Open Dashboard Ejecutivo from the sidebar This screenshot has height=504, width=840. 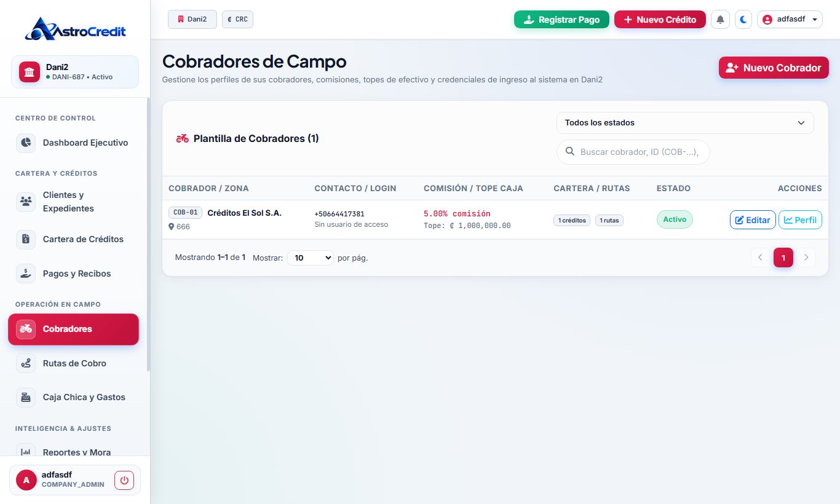[73, 143]
